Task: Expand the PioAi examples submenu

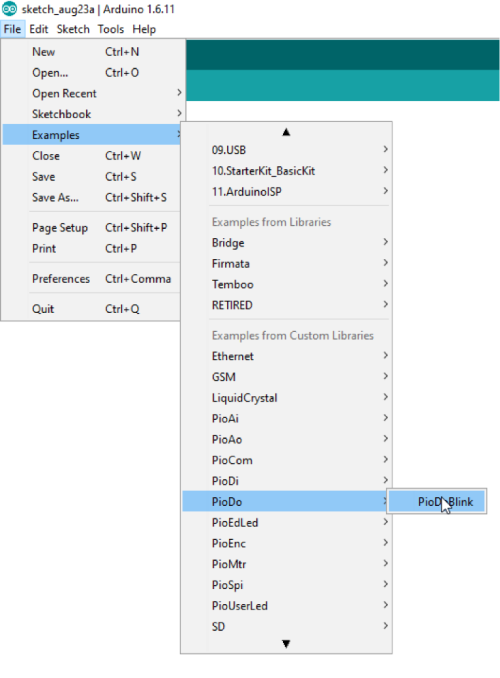Action: (286, 419)
